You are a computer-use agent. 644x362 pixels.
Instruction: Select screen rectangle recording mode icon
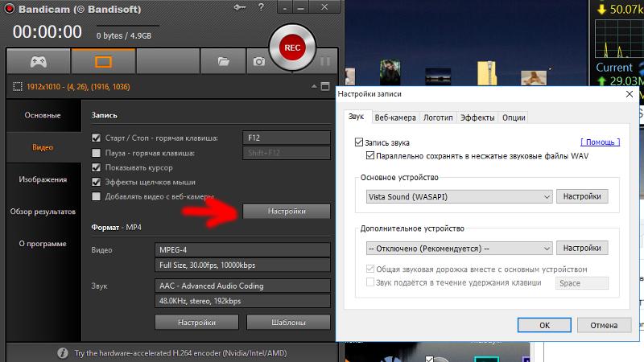pyautogui.click(x=103, y=62)
